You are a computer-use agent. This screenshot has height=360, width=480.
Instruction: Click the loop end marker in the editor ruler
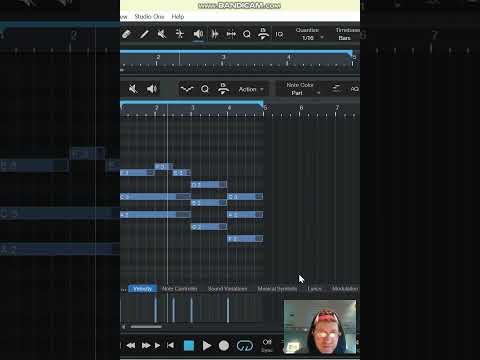click(261, 105)
